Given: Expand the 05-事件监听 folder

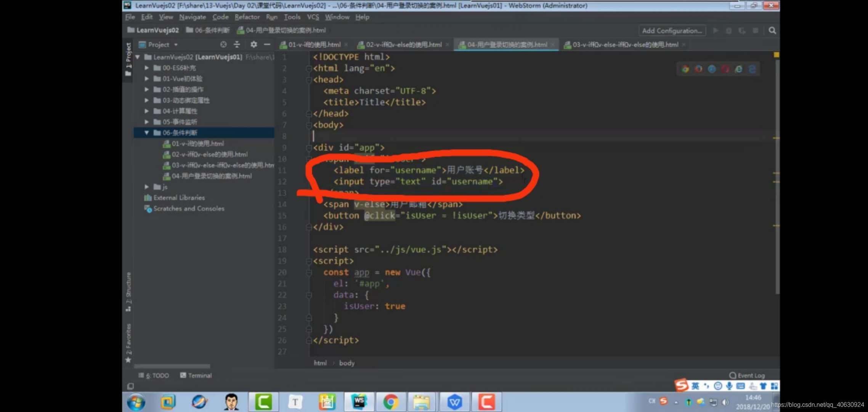Looking at the screenshot, I should 147,122.
